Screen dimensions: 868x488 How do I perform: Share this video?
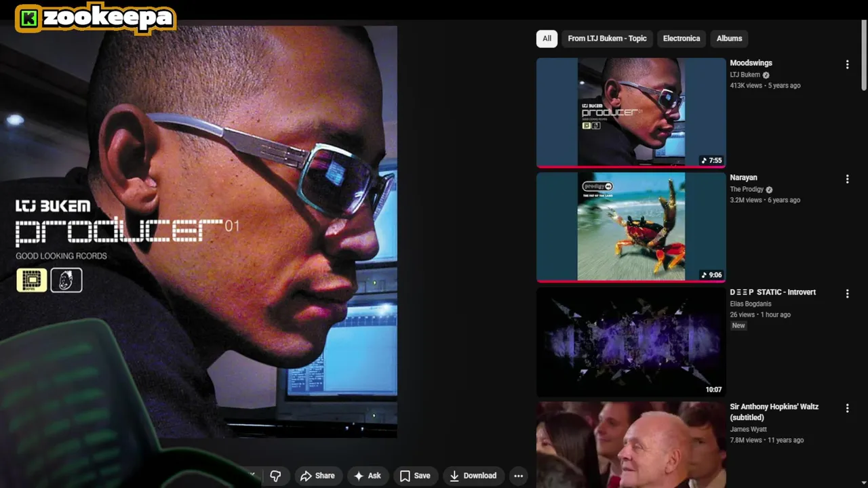[x=318, y=476]
